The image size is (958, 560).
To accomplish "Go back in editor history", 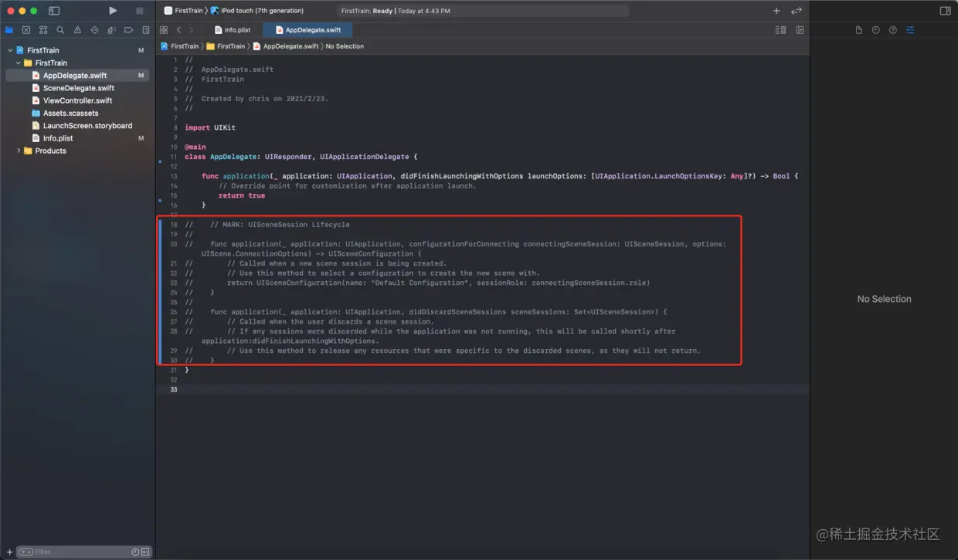I will pyautogui.click(x=178, y=30).
